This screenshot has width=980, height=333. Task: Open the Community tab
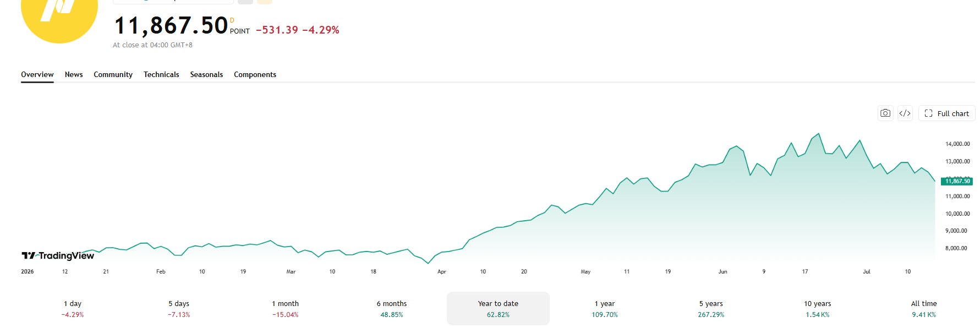113,74
